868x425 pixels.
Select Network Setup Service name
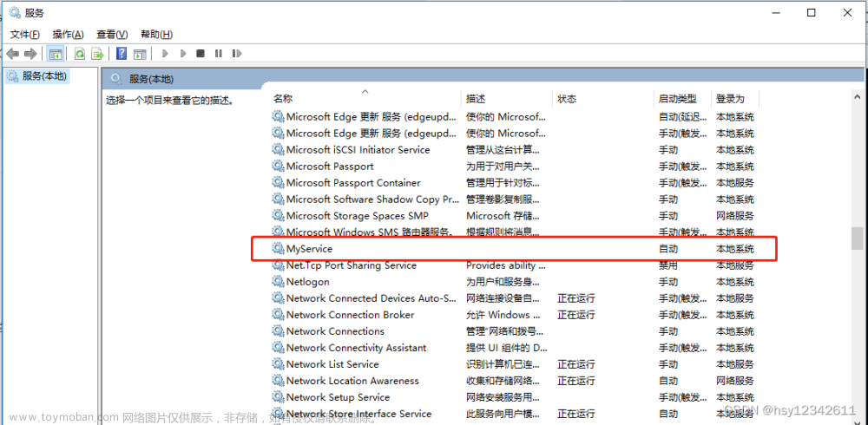click(x=339, y=397)
